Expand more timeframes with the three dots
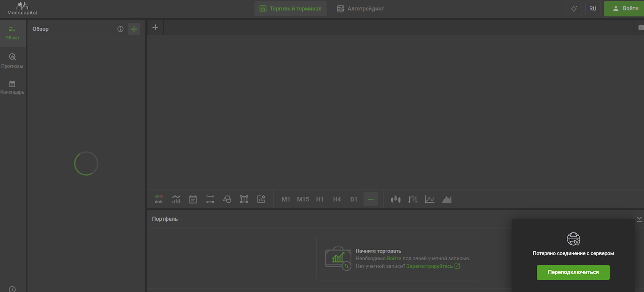 tap(371, 199)
